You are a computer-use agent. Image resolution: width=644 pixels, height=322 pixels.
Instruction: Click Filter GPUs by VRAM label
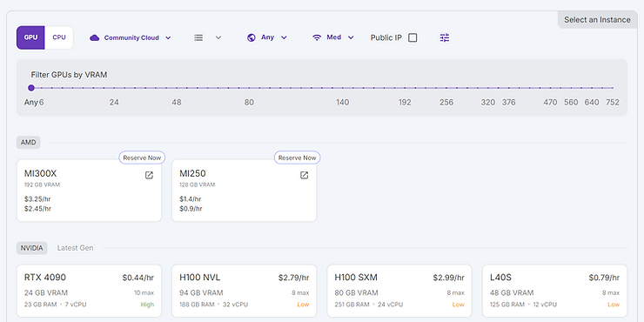pyautogui.click(x=69, y=75)
